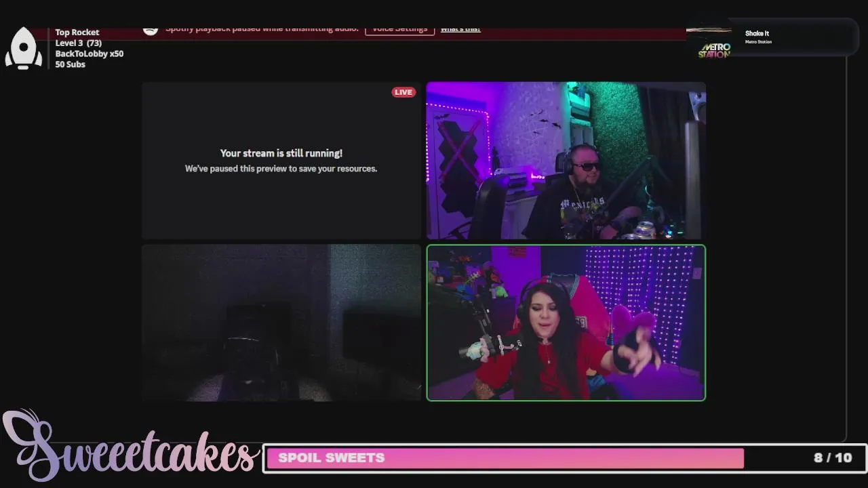868x488 pixels.
Task: Click the "Top Rocket" label
Action: tap(77, 33)
